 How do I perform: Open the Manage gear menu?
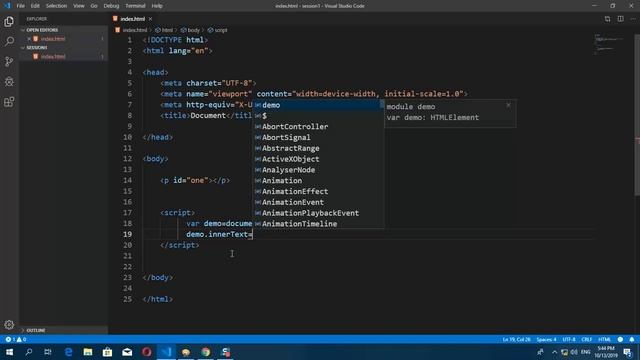click(9, 324)
